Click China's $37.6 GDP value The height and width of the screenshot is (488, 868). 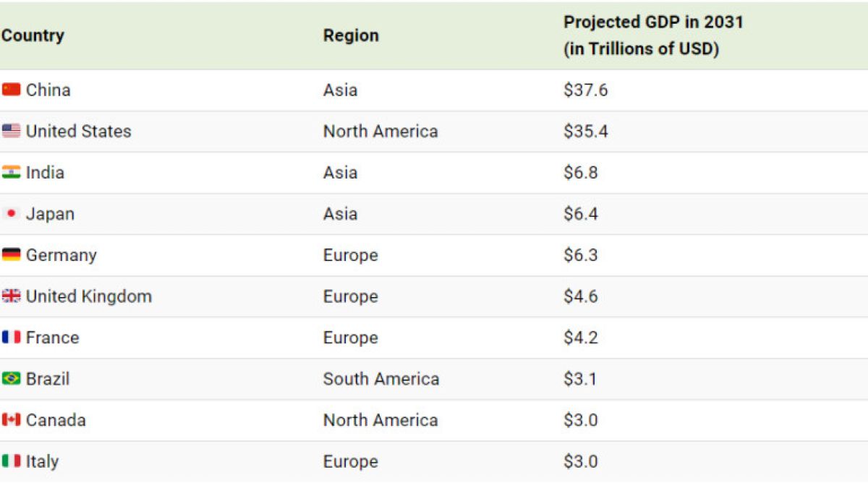point(586,90)
